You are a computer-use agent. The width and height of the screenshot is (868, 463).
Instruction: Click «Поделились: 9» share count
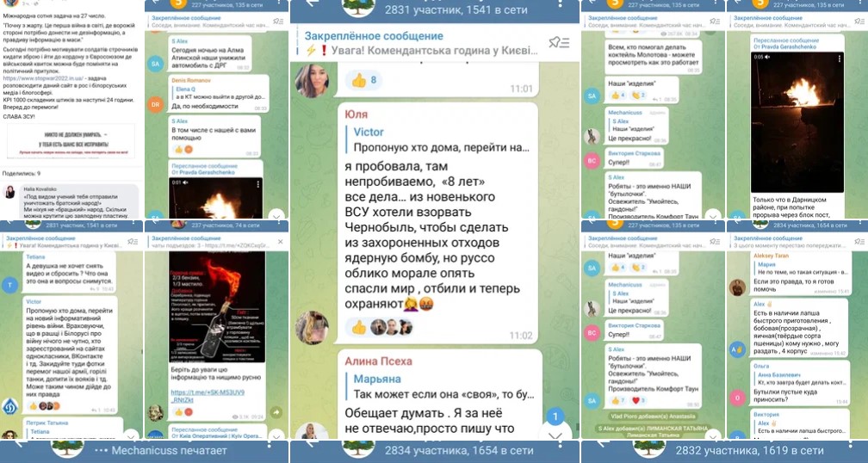[x=21, y=173]
